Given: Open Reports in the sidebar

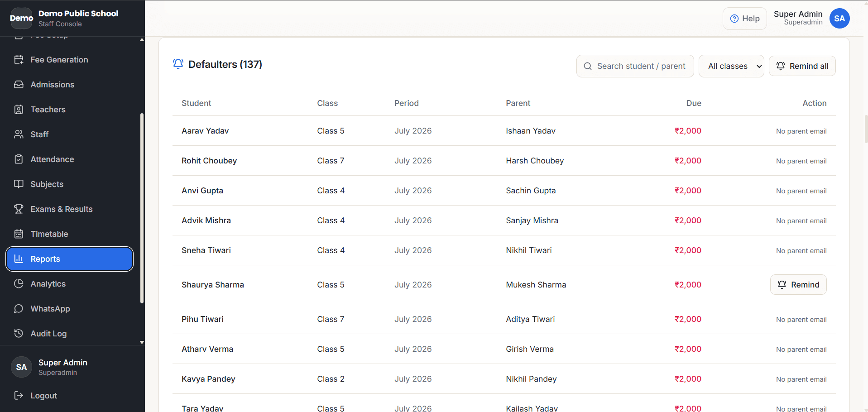Looking at the screenshot, I should [70, 259].
